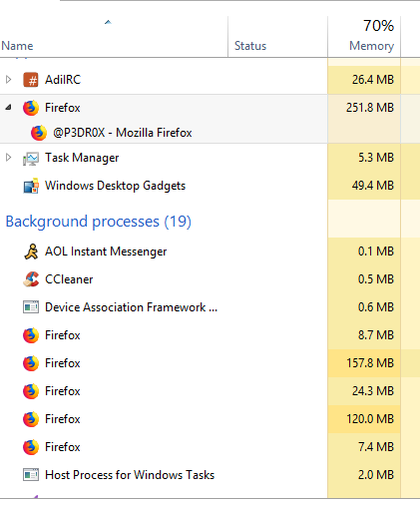
Task: Click the @P3DR0X Mozilla Firefox window icon
Action: pyautogui.click(x=39, y=133)
